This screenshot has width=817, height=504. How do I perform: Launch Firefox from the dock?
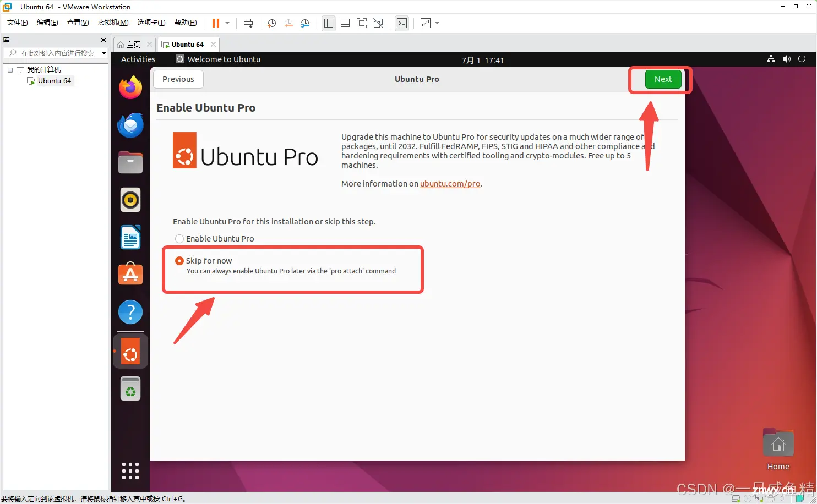coord(130,88)
